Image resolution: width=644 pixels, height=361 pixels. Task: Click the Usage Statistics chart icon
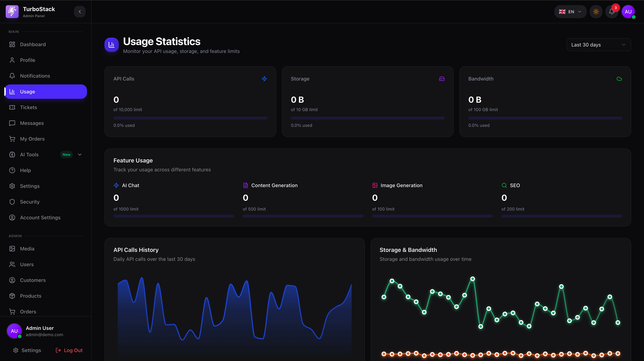point(111,45)
